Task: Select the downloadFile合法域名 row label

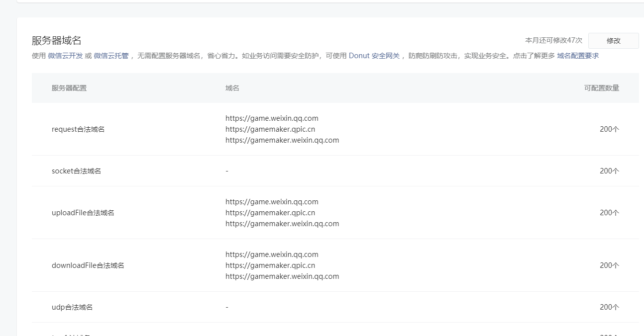Action: 88,265
